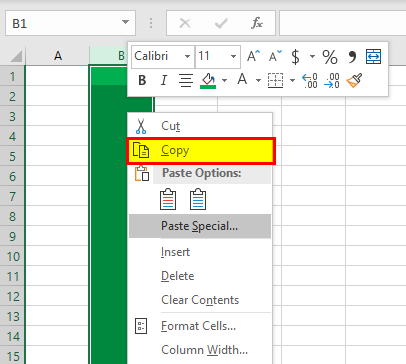Choose Paste Special from context menu
Image resolution: width=406 pixels, height=364 pixels.
pos(200,226)
